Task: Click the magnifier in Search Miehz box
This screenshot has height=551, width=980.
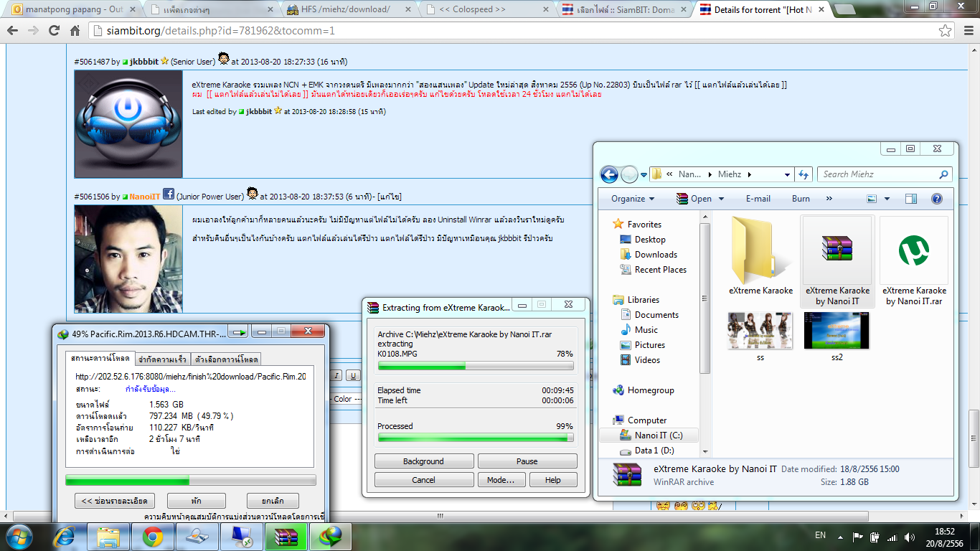Action: 943,174
